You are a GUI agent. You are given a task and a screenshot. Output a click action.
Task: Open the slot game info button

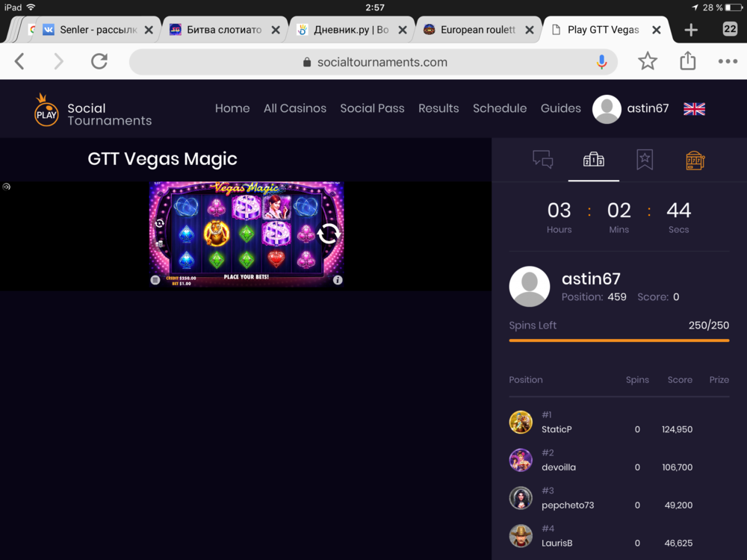(x=338, y=280)
